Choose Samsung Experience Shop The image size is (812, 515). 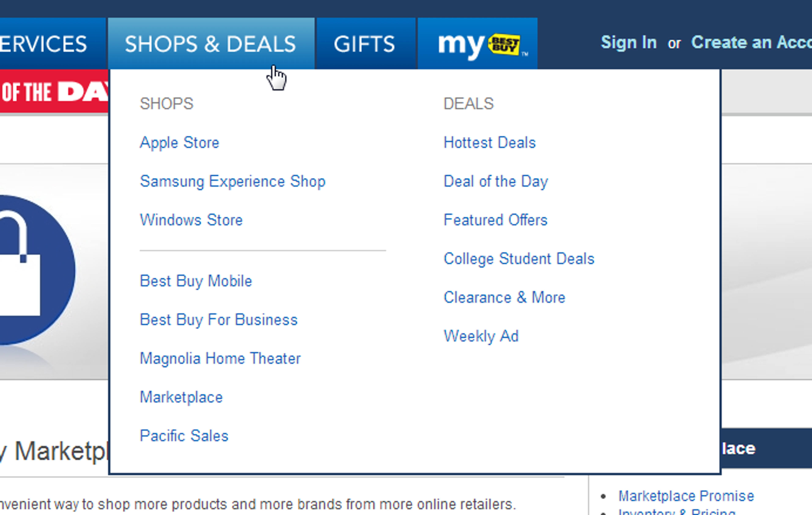[x=233, y=182]
